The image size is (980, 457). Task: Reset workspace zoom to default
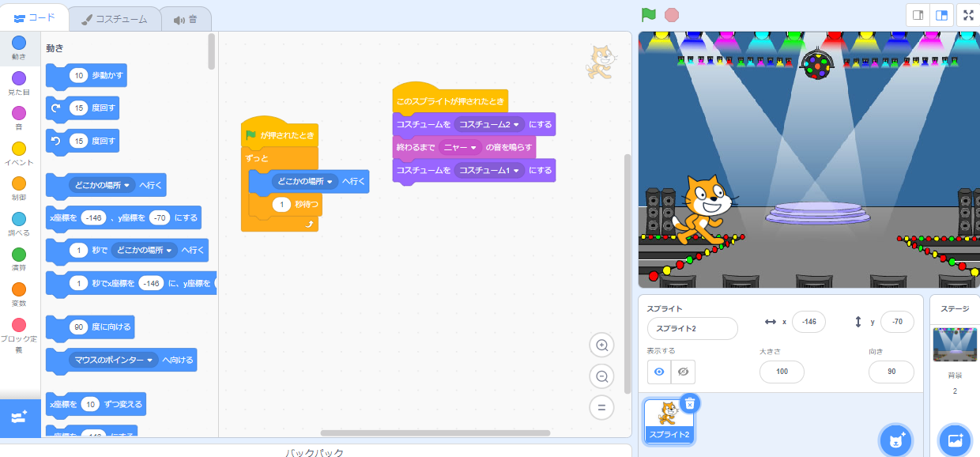pyautogui.click(x=601, y=408)
